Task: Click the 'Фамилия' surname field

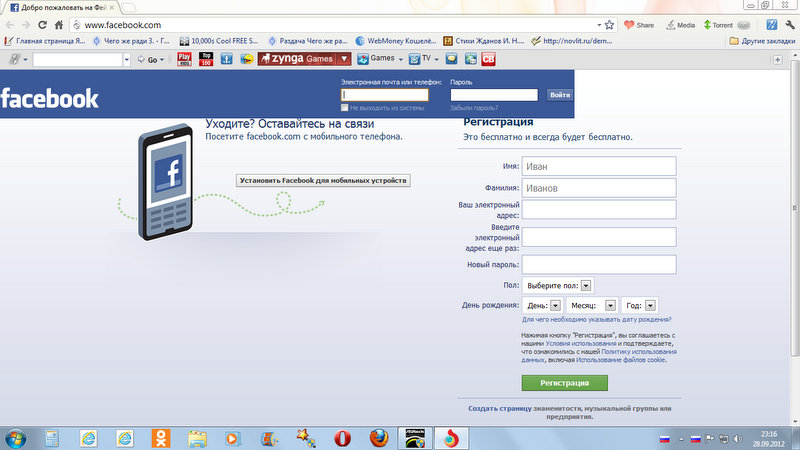Action: [599, 188]
